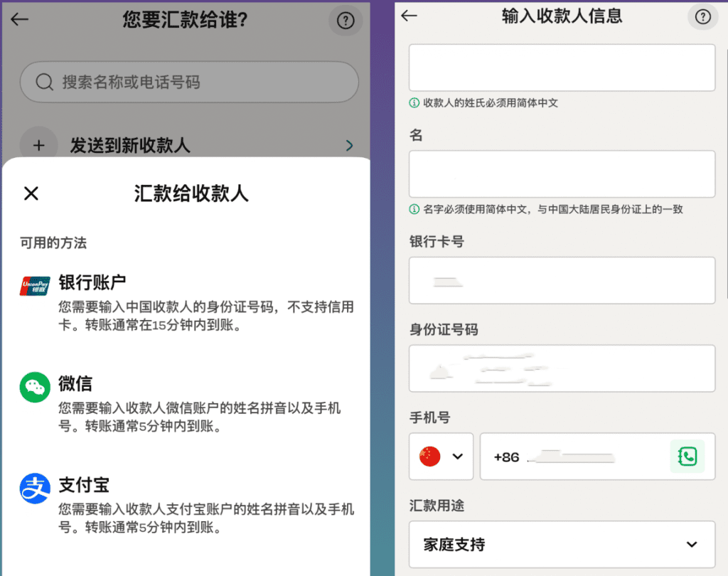728x576 pixels.
Task: Click the +86 phone number field
Action: (x=572, y=457)
